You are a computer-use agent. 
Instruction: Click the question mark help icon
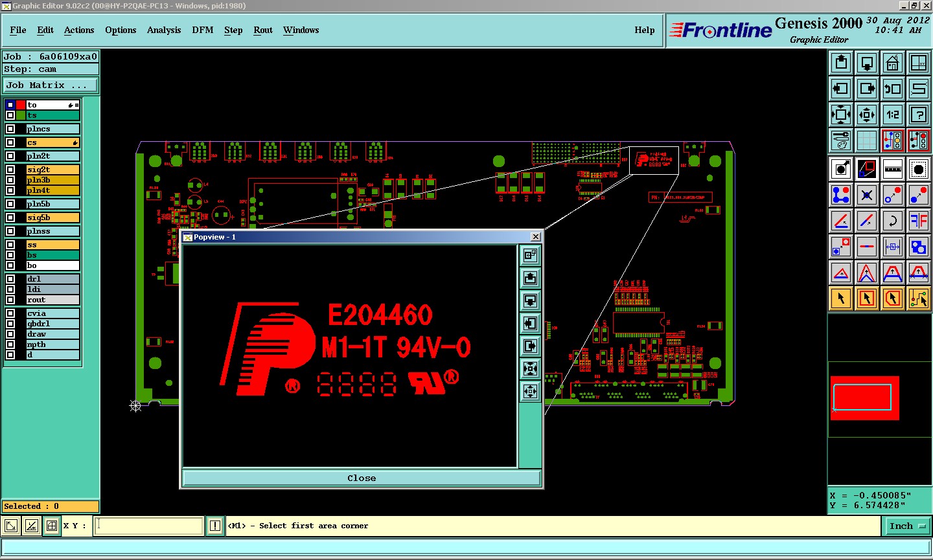[919, 115]
